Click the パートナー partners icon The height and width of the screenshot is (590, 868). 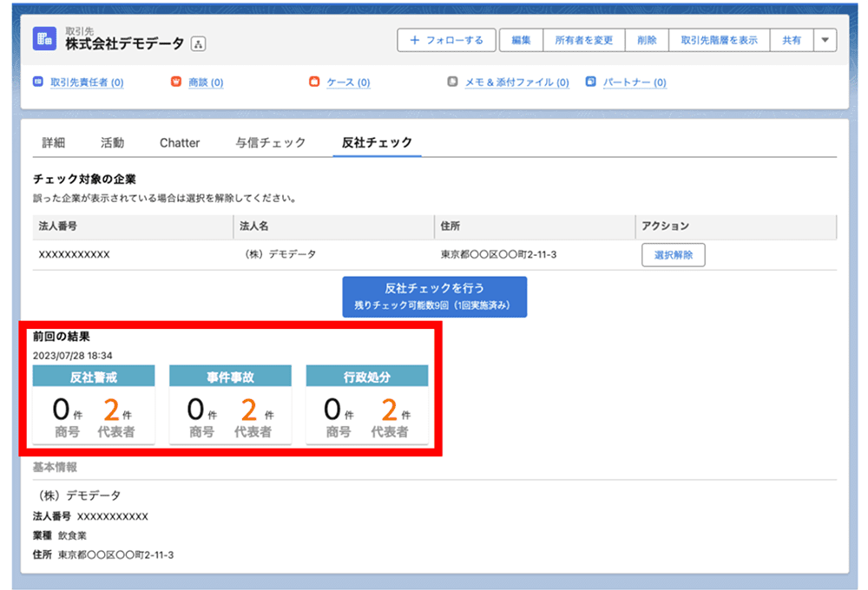tap(592, 82)
